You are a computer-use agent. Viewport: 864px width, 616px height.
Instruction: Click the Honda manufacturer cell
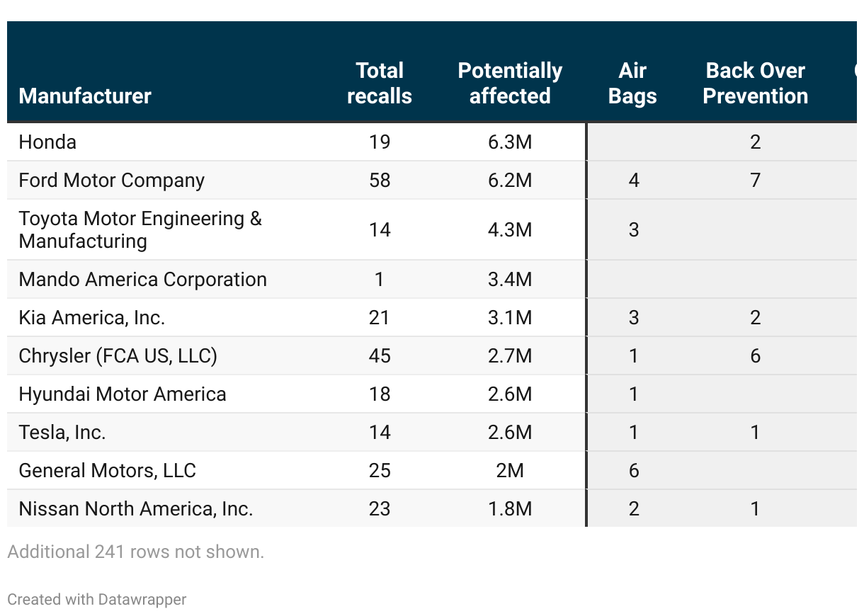[x=47, y=142]
